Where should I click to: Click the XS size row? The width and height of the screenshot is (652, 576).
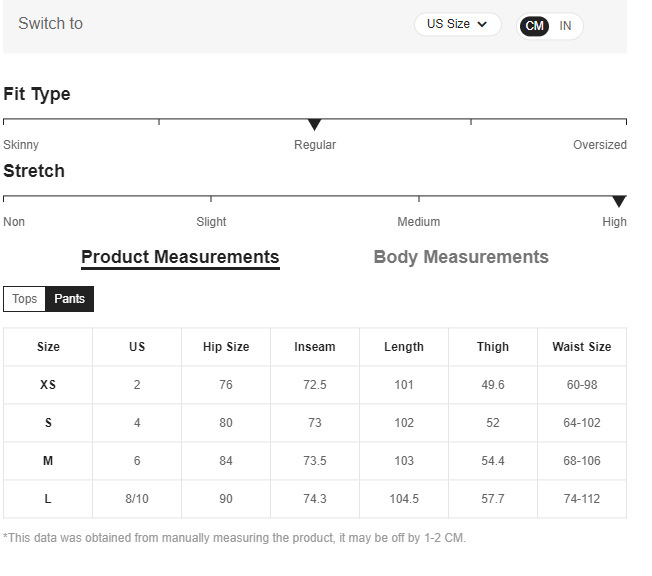[x=48, y=385]
